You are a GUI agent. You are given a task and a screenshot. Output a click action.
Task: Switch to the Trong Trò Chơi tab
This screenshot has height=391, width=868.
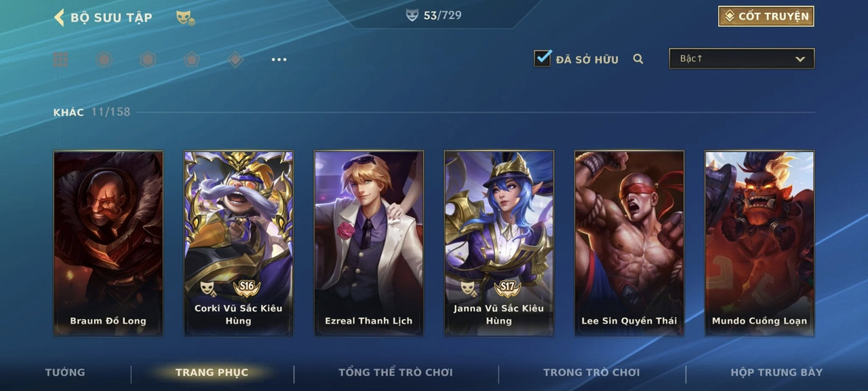pos(591,372)
